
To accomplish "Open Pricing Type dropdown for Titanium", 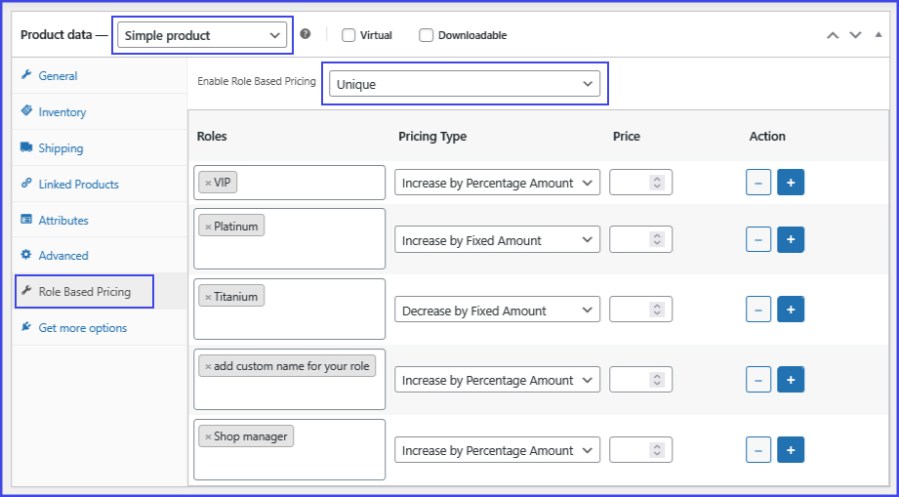I will point(497,310).
